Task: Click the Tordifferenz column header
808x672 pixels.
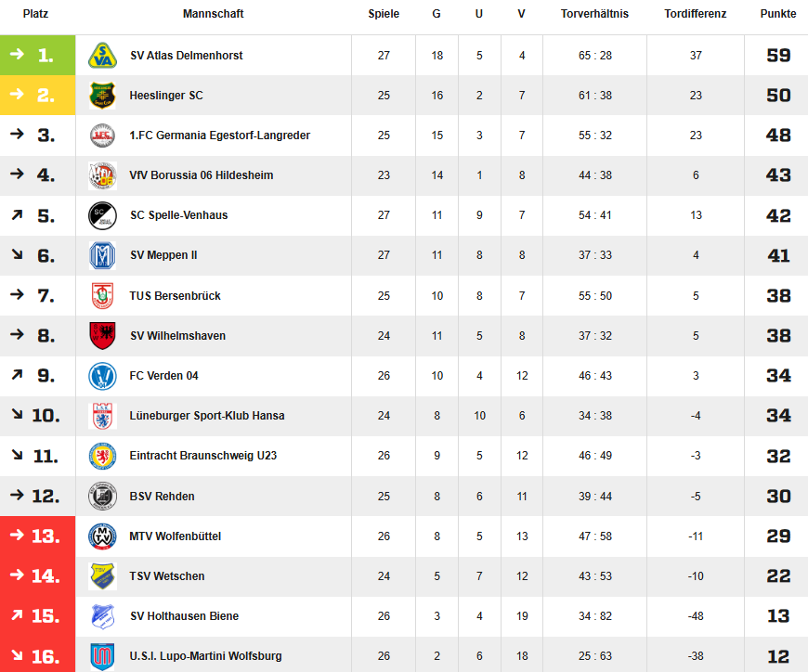Action: click(x=696, y=14)
